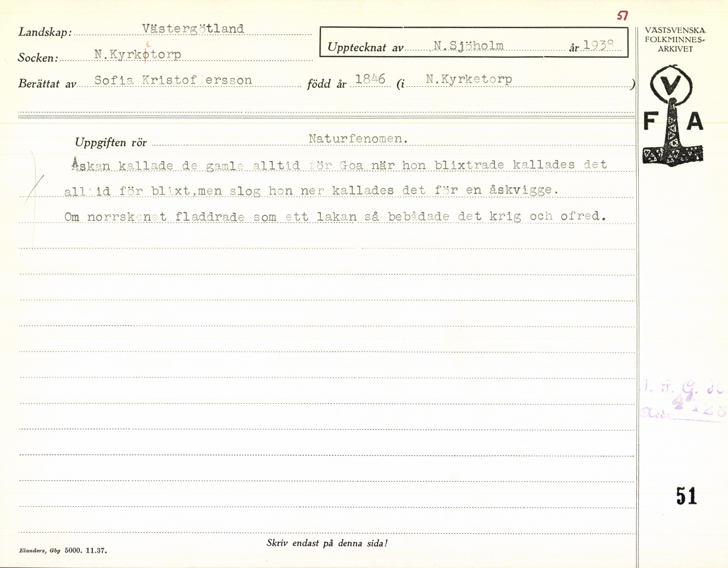Click the bold printed number 51
The width and height of the screenshot is (728, 568).
[686, 496]
